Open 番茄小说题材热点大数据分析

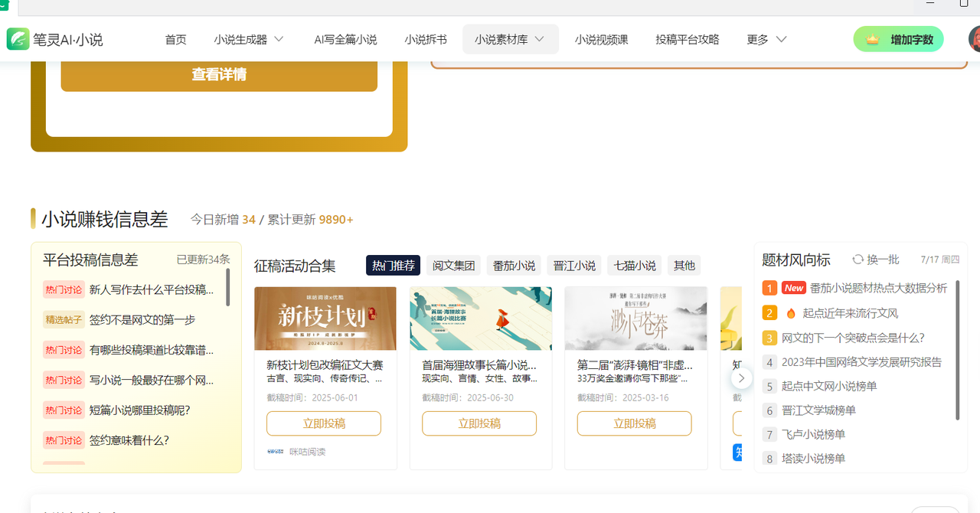point(878,288)
